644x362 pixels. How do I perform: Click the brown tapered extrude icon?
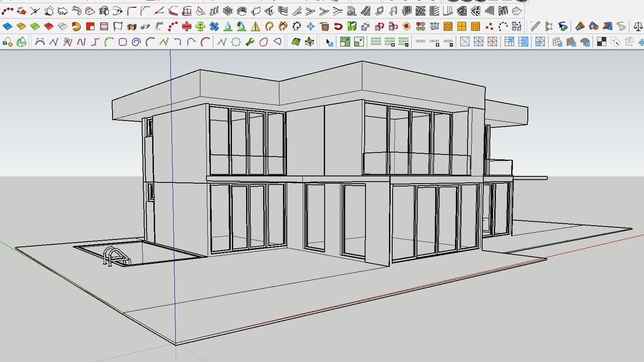(x=580, y=27)
